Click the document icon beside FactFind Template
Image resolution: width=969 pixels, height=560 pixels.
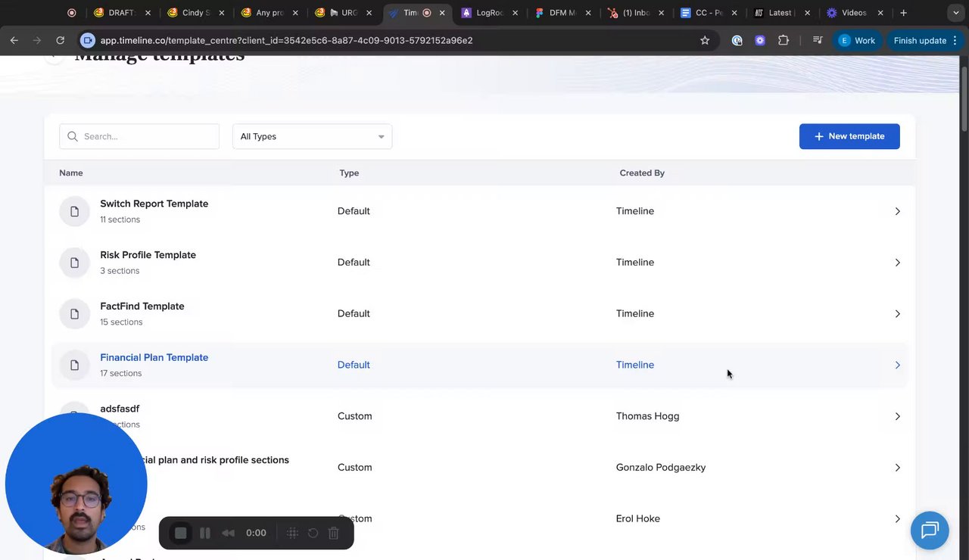[74, 314]
